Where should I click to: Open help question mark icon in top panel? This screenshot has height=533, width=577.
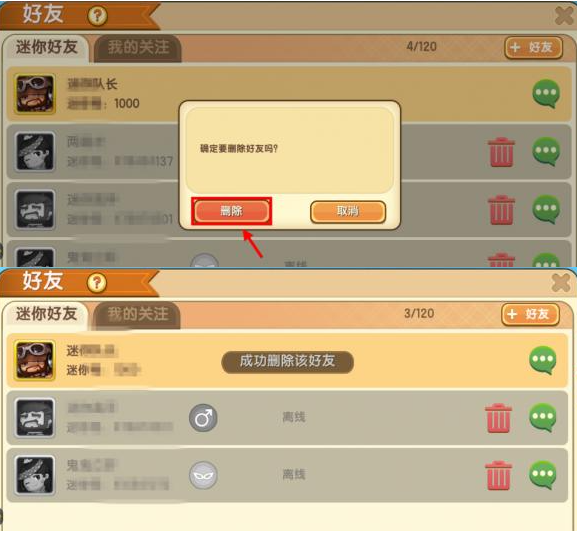pyautogui.click(x=97, y=16)
